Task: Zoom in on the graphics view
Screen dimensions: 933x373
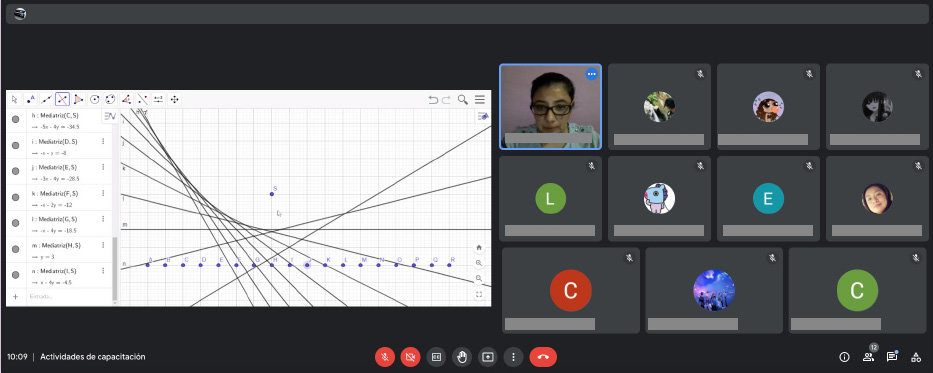Action: [x=479, y=263]
